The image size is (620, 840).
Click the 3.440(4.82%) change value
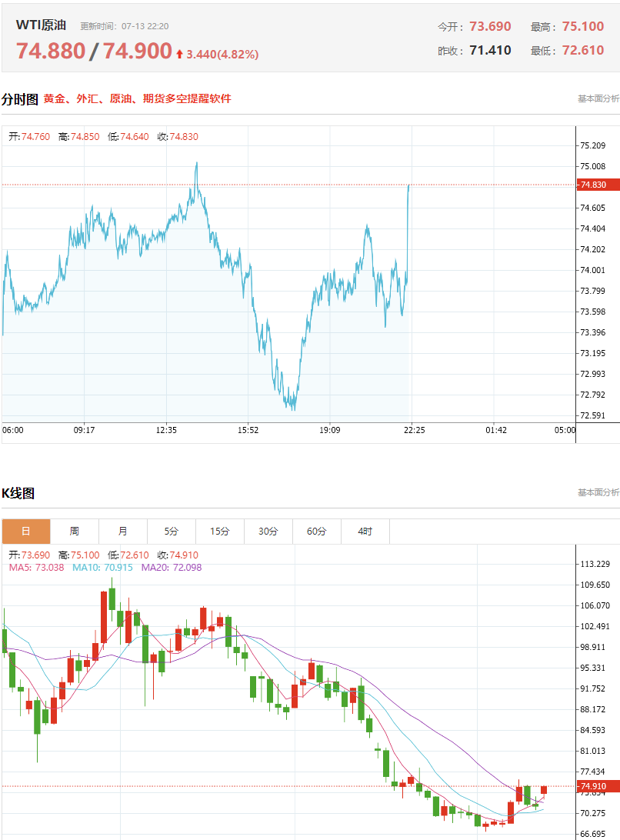tap(222, 54)
